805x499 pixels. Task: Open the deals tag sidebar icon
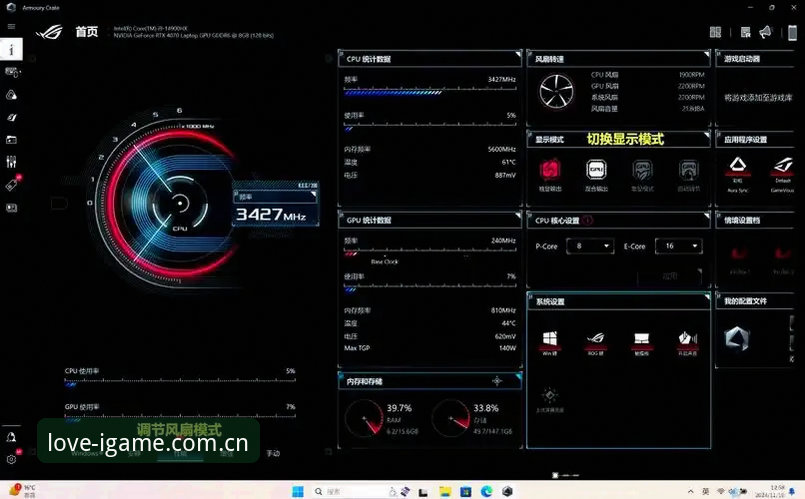click(x=11, y=185)
